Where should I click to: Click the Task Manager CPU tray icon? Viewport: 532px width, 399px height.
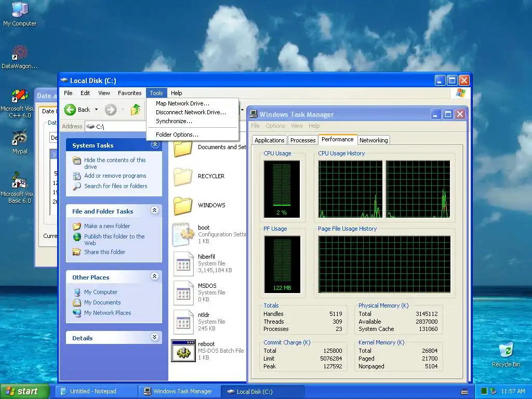484,391
